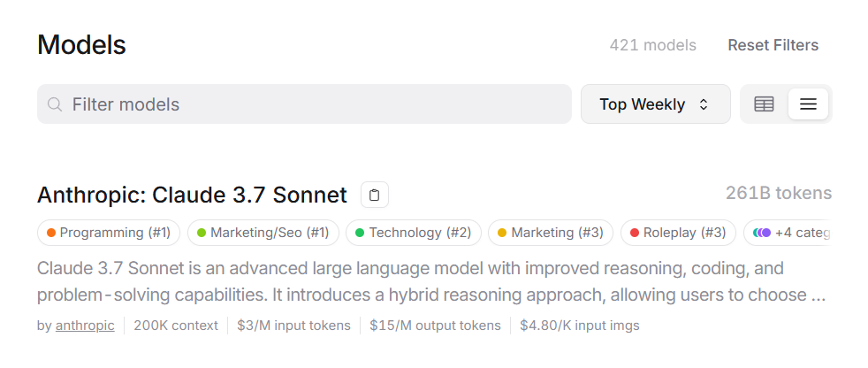Switch to table view layout icon
Screen dimensions: 868x368
point(764,104)
